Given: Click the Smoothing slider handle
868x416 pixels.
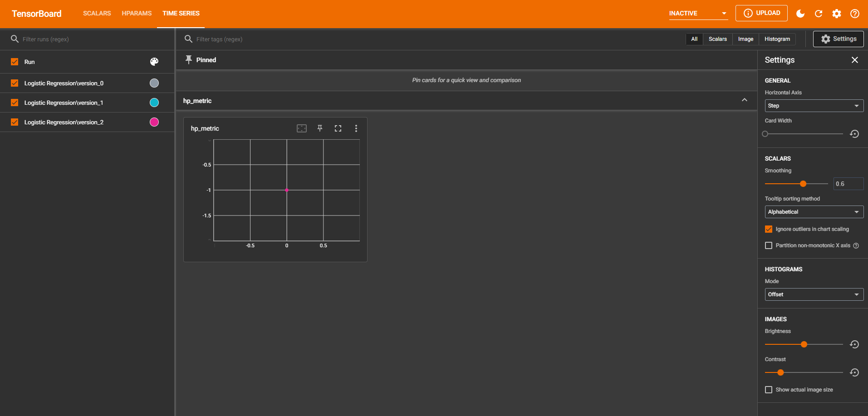Looking at the screenshot, I should point(803,184).
